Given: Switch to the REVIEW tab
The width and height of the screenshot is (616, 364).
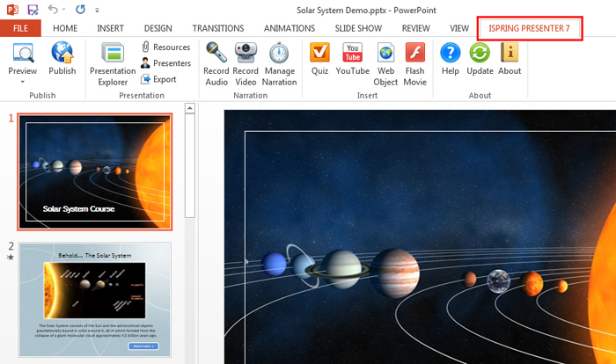Looking at the screenshot, I should tap(416, 28).
